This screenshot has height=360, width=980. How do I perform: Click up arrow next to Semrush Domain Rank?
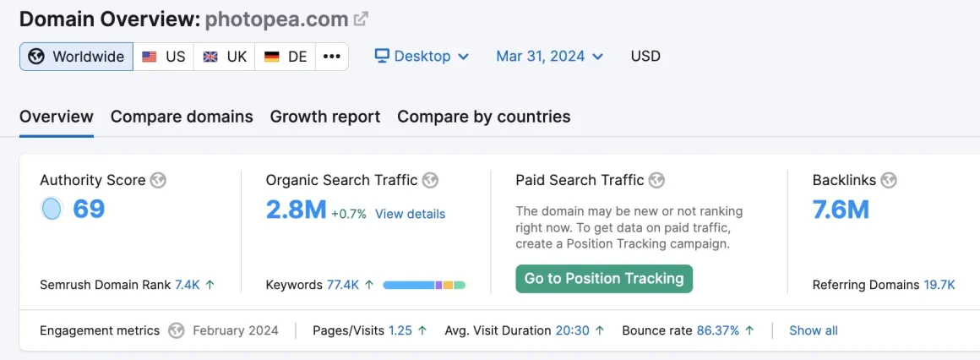point(210,285)
